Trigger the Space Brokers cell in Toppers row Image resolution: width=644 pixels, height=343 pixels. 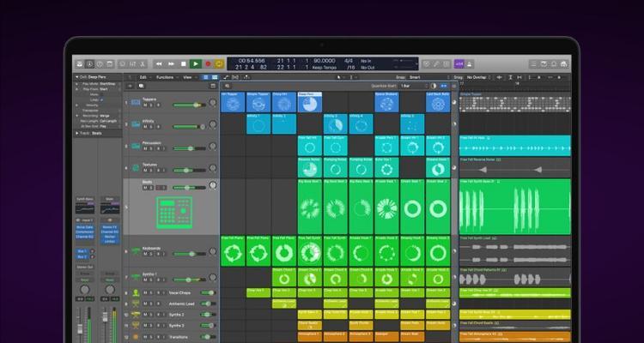[x=386, y=102]
